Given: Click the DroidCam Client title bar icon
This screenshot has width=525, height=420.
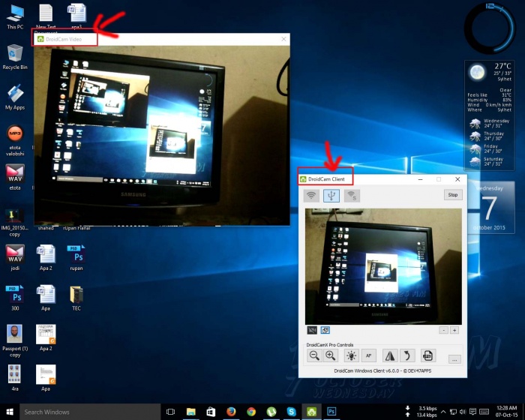Looking at the screenshot, I should click(x=303, y=179).
